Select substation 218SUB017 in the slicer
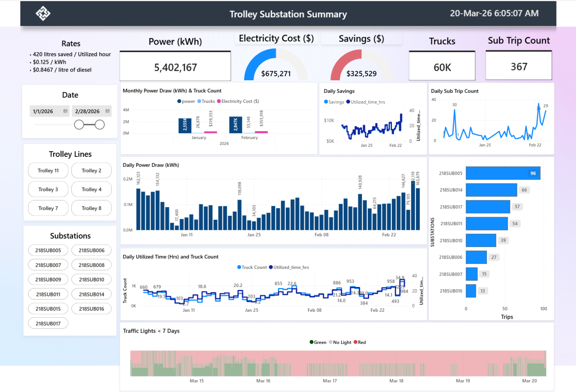The height and width of the screenshot is (392, 576). coord(48,323)
